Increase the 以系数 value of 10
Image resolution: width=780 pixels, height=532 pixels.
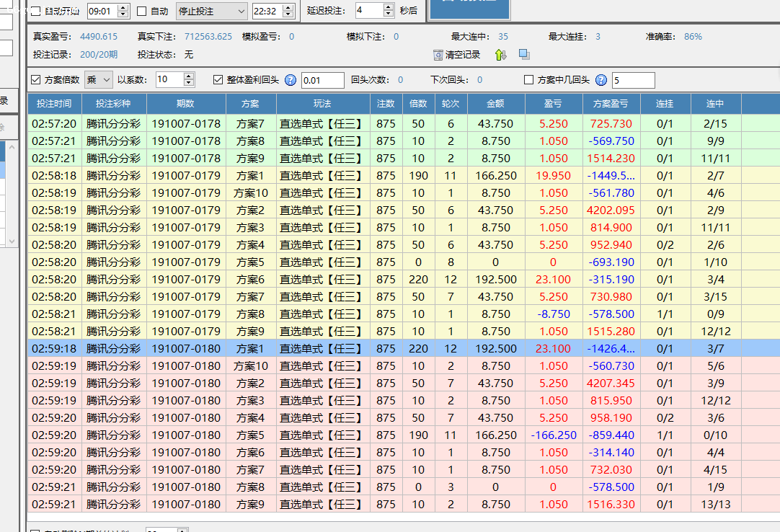pos(189,76)
